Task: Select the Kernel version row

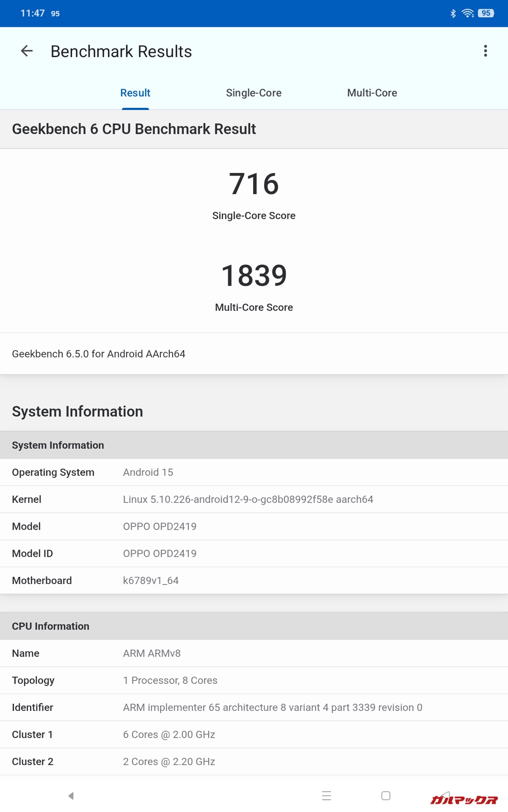Action: (254, 499)
